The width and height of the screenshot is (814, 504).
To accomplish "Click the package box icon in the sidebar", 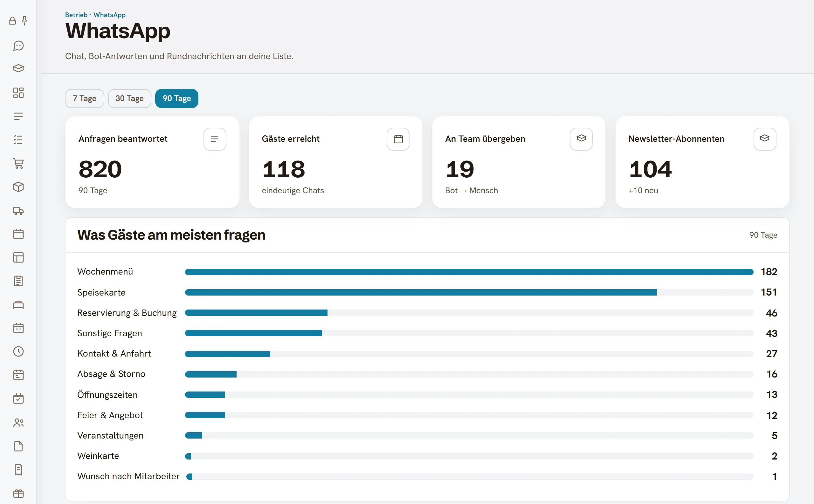I will click(18, 187).
